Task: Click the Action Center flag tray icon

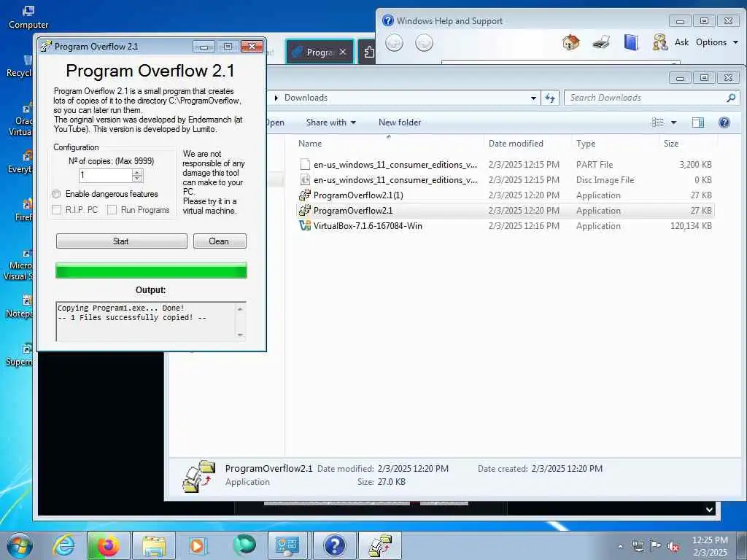Action: [656, 546]
